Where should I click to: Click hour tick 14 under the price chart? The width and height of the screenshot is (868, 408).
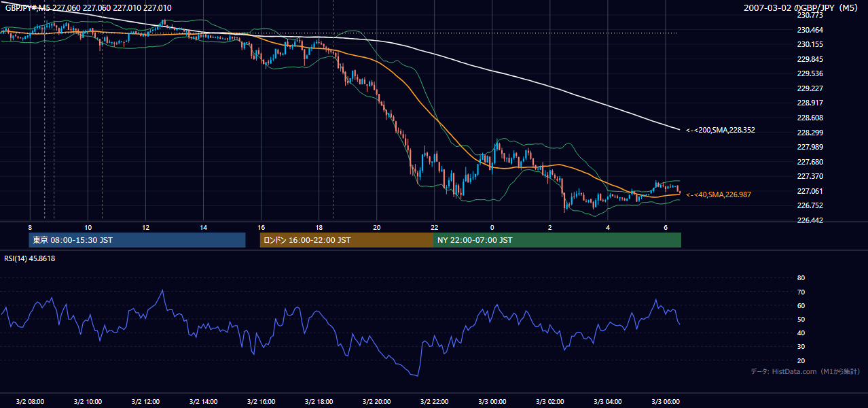click(x=203, y=227)
